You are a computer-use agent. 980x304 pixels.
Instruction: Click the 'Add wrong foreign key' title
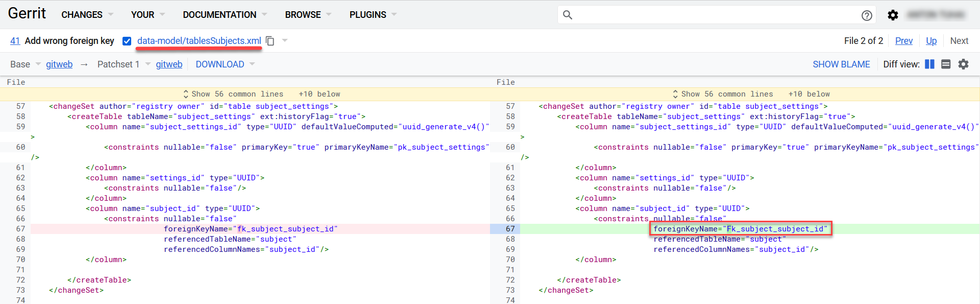click(x=69, y=41)
